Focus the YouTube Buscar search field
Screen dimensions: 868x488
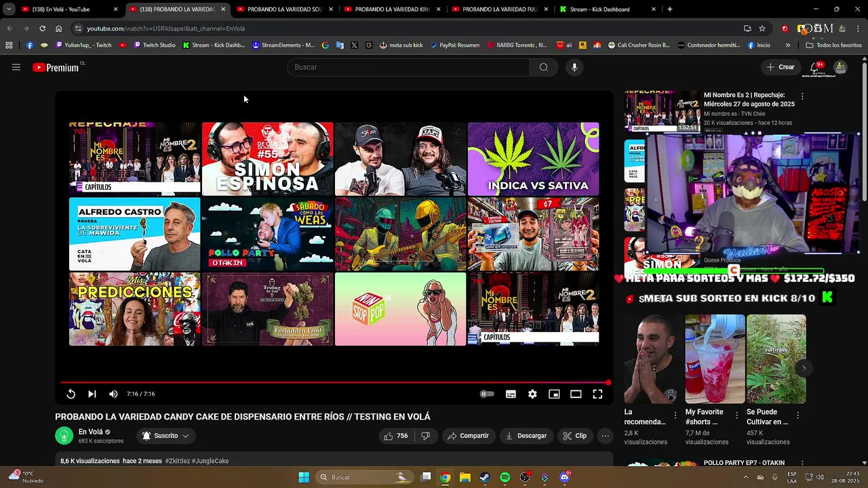coord(408,67)
